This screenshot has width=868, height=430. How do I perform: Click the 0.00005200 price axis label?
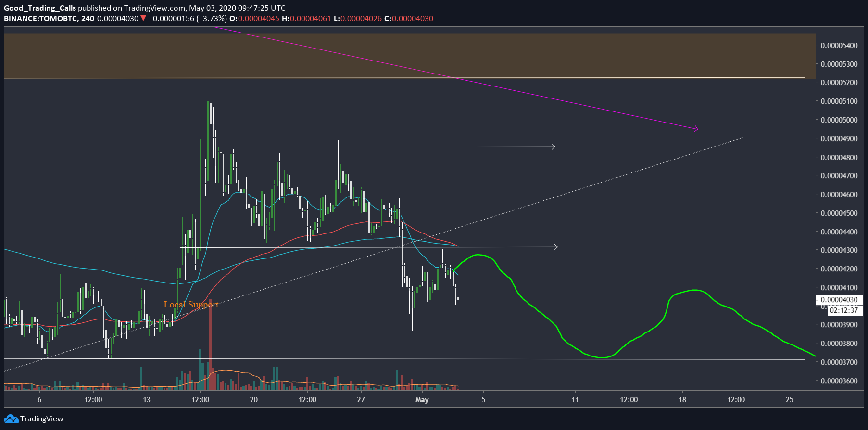839,83
